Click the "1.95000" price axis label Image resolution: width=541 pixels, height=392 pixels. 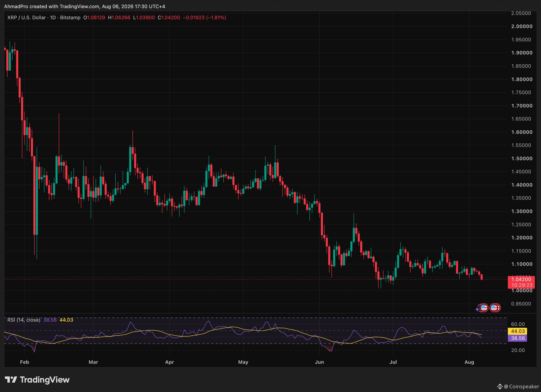click(521, 39)
